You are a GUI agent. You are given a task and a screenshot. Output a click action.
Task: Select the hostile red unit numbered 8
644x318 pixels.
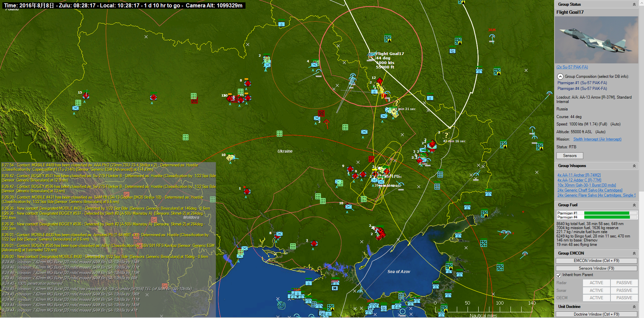tap(248, 83)
